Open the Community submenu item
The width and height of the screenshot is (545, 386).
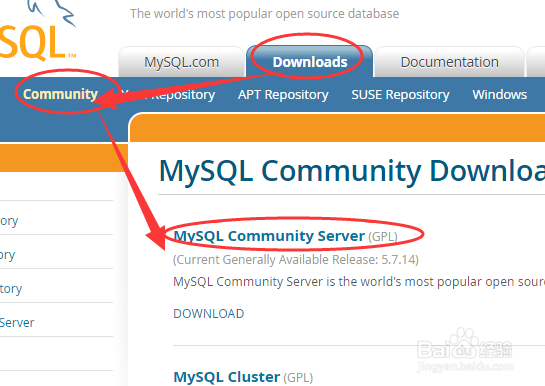click(60, 94)
